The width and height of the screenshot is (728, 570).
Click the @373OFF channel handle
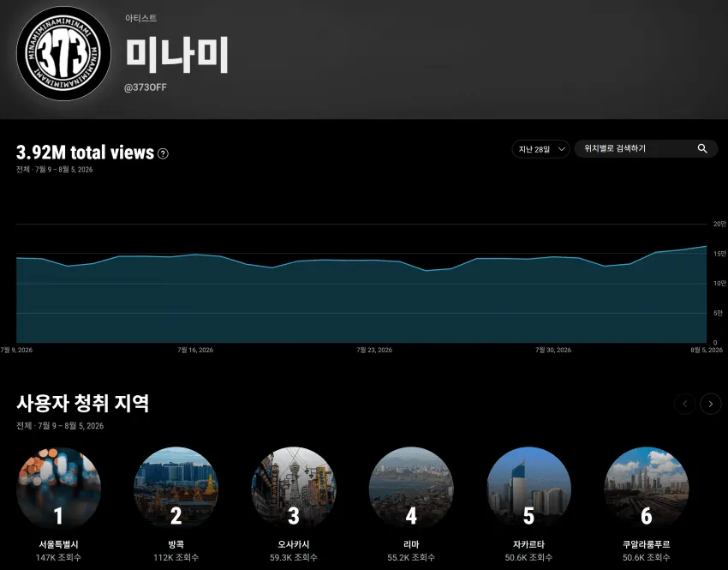tap(146, 87)
